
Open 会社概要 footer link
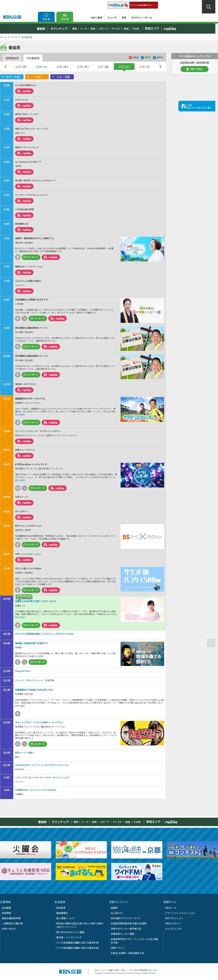point(7,908)
